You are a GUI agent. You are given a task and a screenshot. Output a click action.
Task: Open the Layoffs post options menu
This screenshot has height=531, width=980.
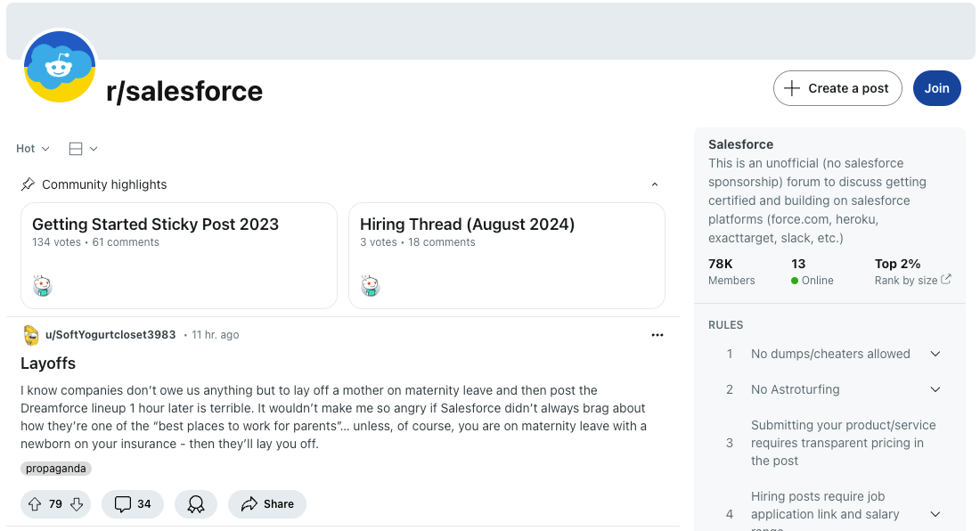pos(657,336)
